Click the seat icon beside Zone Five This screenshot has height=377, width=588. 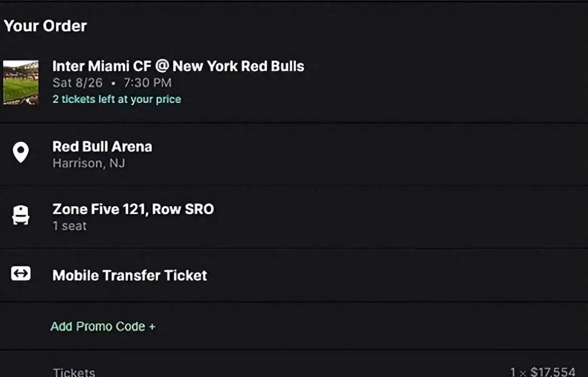pos(20,215)
